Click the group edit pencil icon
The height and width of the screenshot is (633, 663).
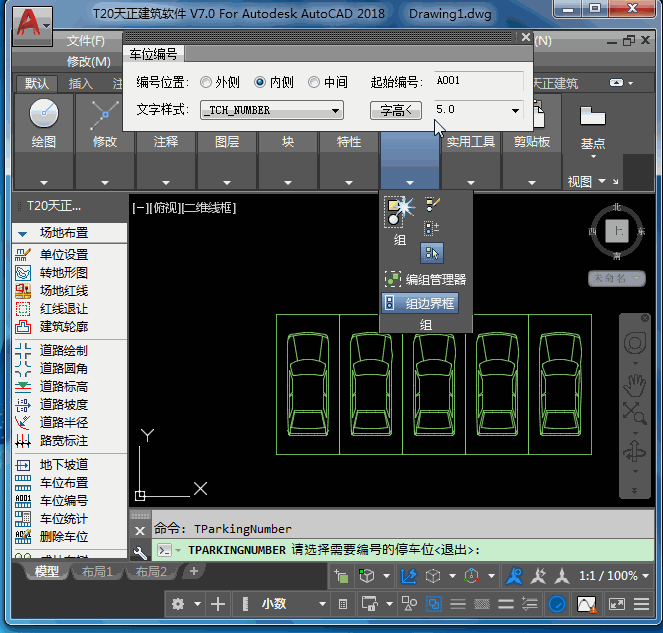(x=432, y=205)
